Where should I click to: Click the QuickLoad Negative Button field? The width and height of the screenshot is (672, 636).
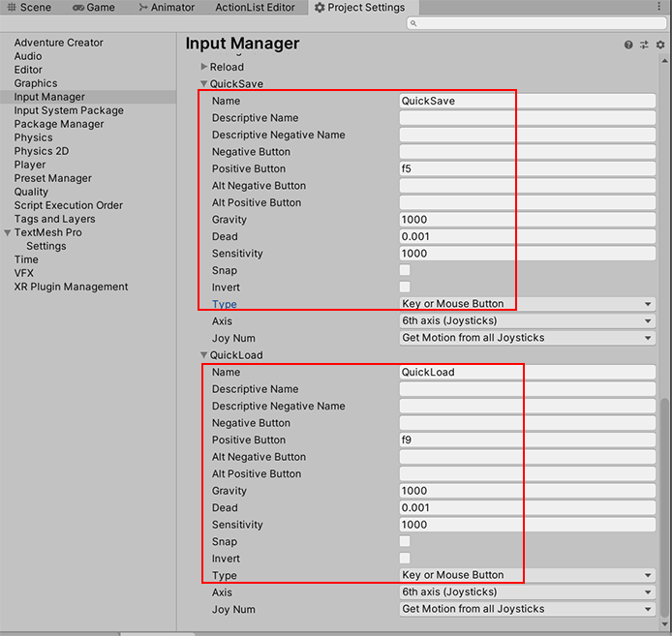point(527,423)
